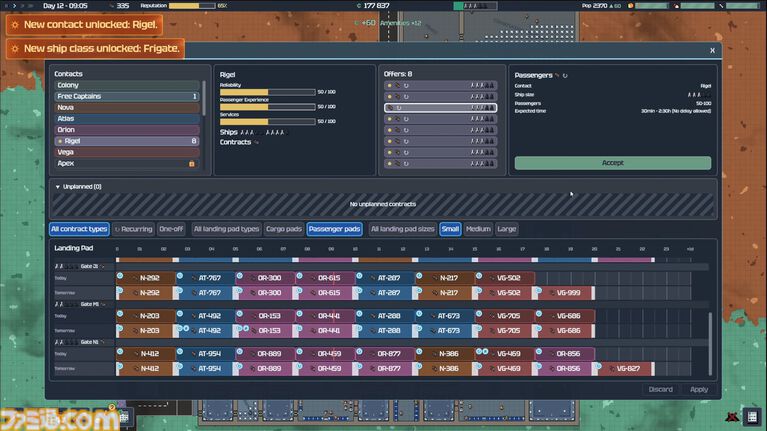Click the Apply button

tap(699, 390)
